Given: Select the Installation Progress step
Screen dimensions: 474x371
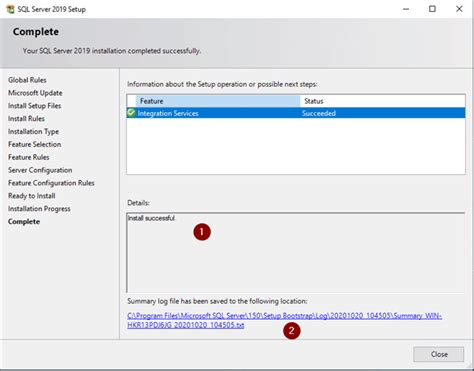Looking at the screenshot, I should coord(39,209).
